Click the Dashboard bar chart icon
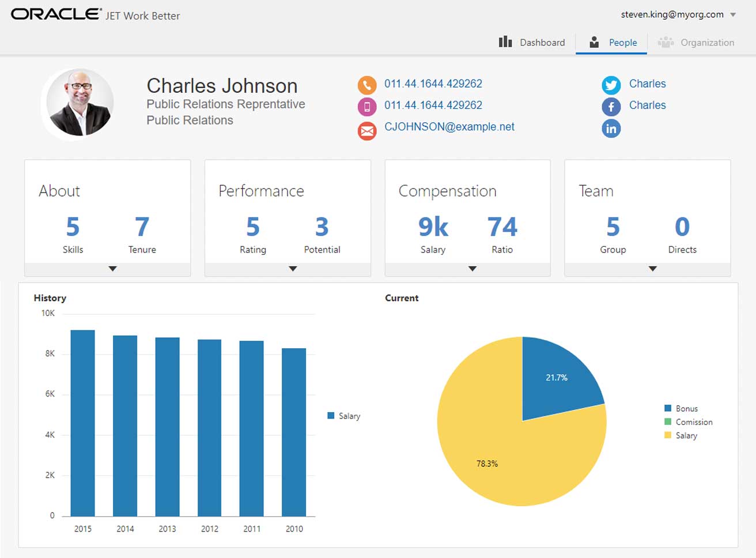 click(505, 42)
